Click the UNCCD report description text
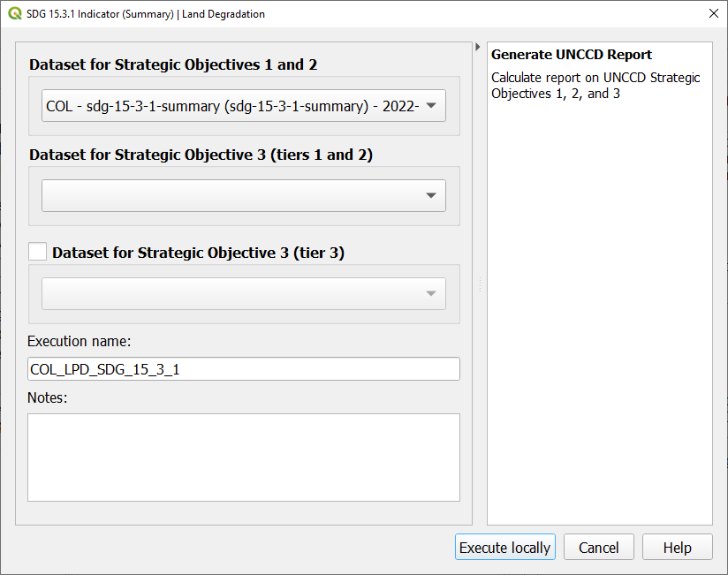This screenshot has height=575, width=728. (x=595, y=86)
